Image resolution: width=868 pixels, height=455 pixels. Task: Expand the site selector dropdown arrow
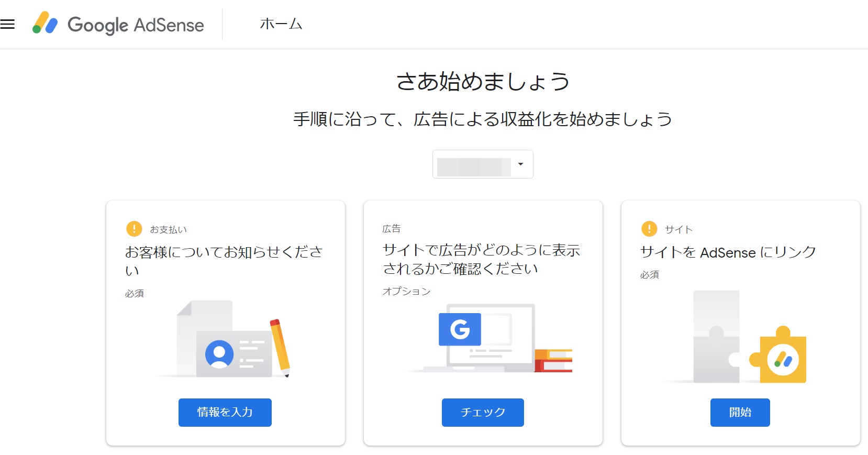click(x=520, y=164)
